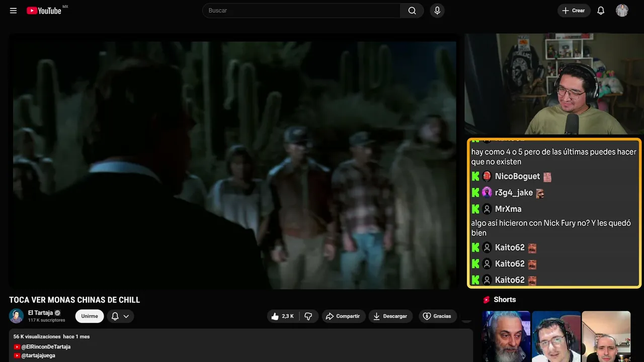This screenshot has height=362, width=644.
Task: Open the notifications bell in the header
Action: point(601,11)
